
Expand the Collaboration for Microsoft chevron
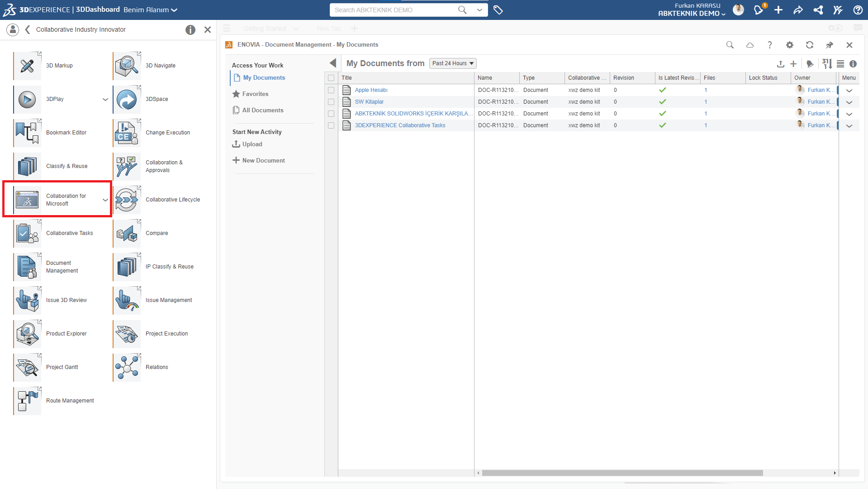pos(105,200)
